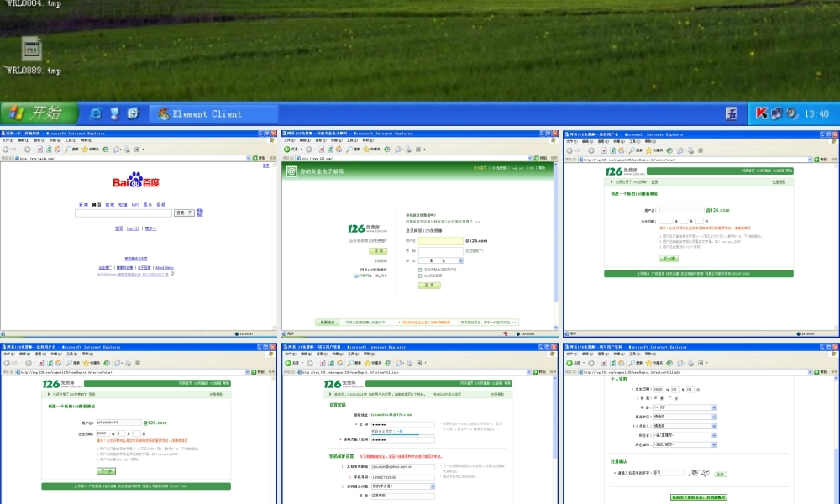Expand the 个人月收入 monthly income dropdown
This screenshot has height=504, width=840.
pyautogui.click(x=714, y=425)
